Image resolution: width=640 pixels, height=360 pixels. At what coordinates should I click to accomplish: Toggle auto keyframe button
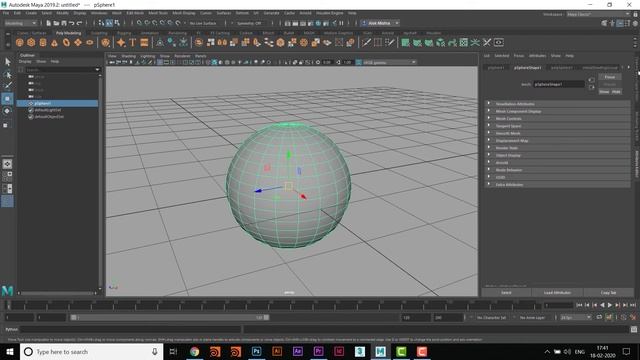[x=609, y=317]
